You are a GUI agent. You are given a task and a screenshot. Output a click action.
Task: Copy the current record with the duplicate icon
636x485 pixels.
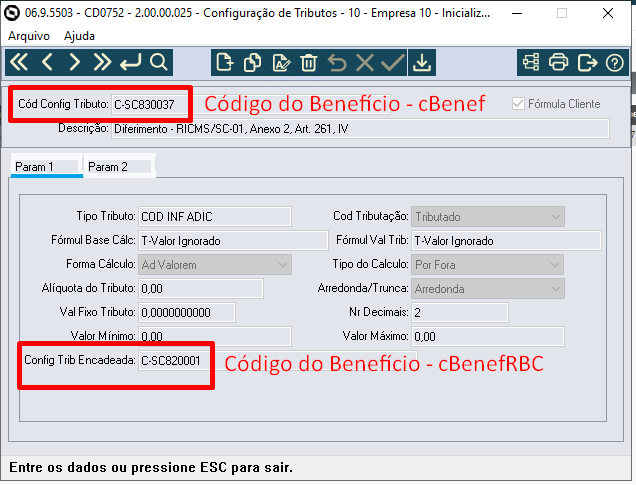pos(252,62)
